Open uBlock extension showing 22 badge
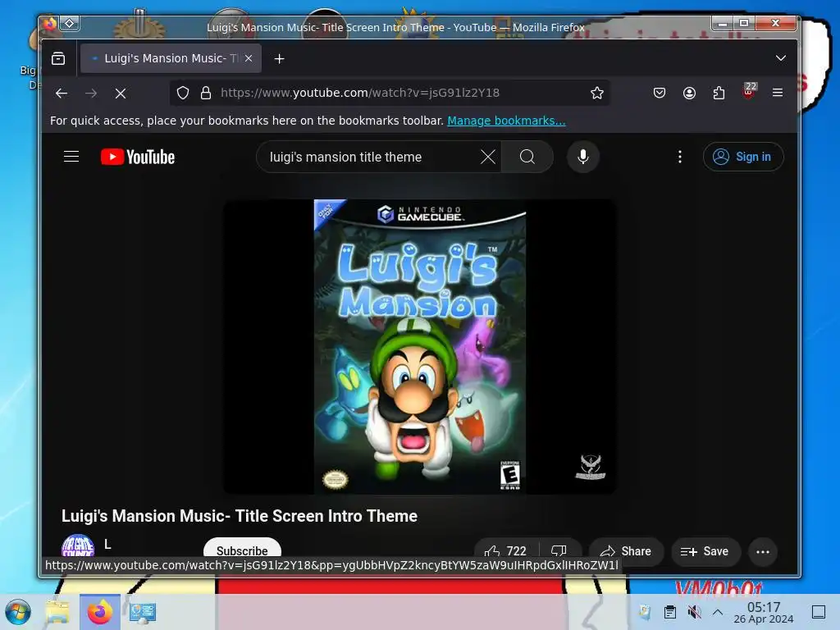Viewport: 840px width, 630px height. click(748, 91)
